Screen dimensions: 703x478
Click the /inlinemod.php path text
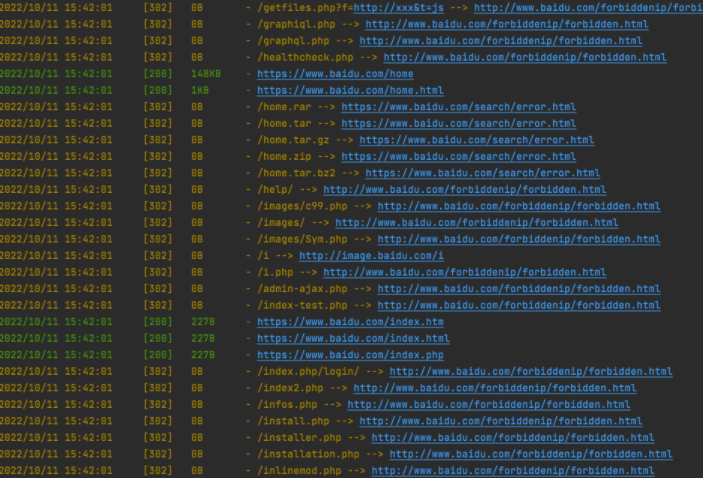coord(299,471)
